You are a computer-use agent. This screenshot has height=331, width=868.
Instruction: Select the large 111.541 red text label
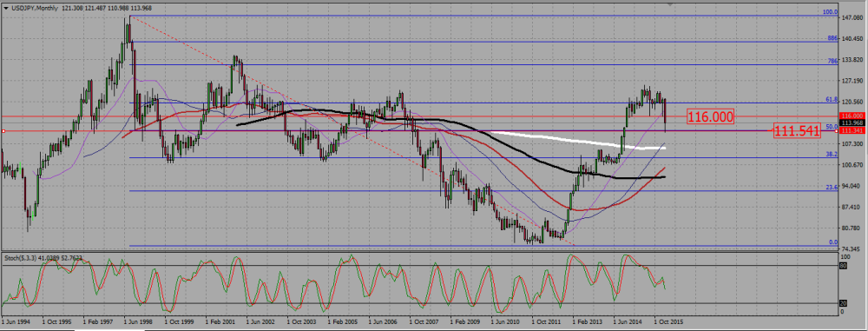(797, 131)
